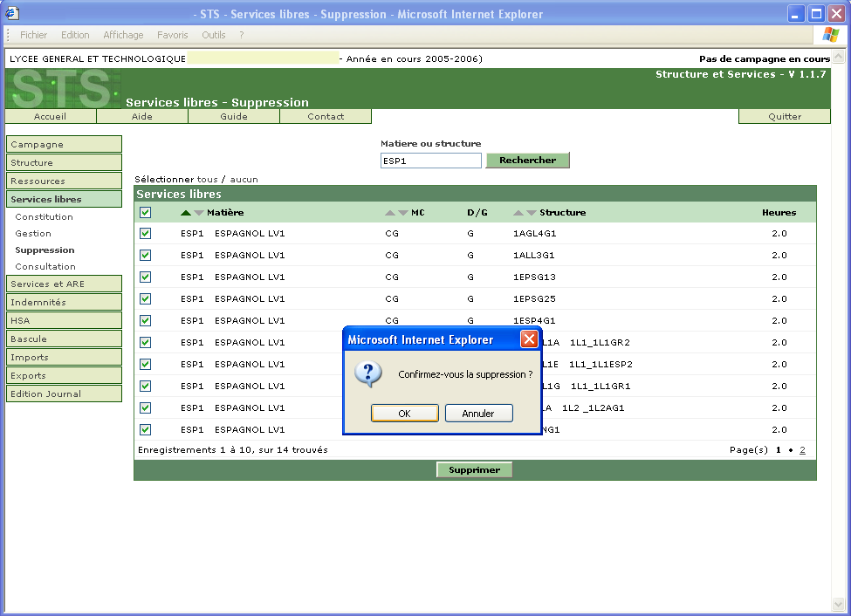Uncheck the row for structure 1AGL4G1
The width and height of the screenshot is (851, 616).
(146, 233)
